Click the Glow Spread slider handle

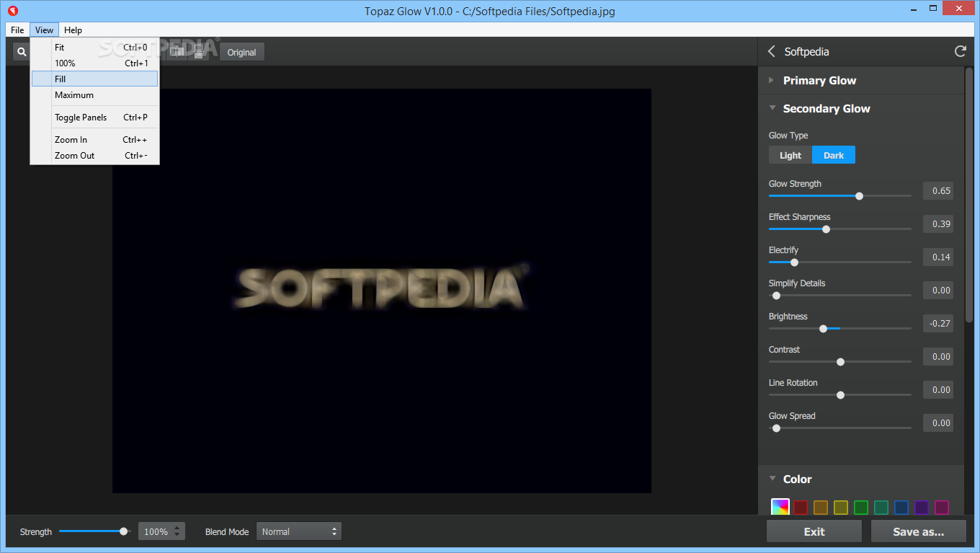(776, 428)
